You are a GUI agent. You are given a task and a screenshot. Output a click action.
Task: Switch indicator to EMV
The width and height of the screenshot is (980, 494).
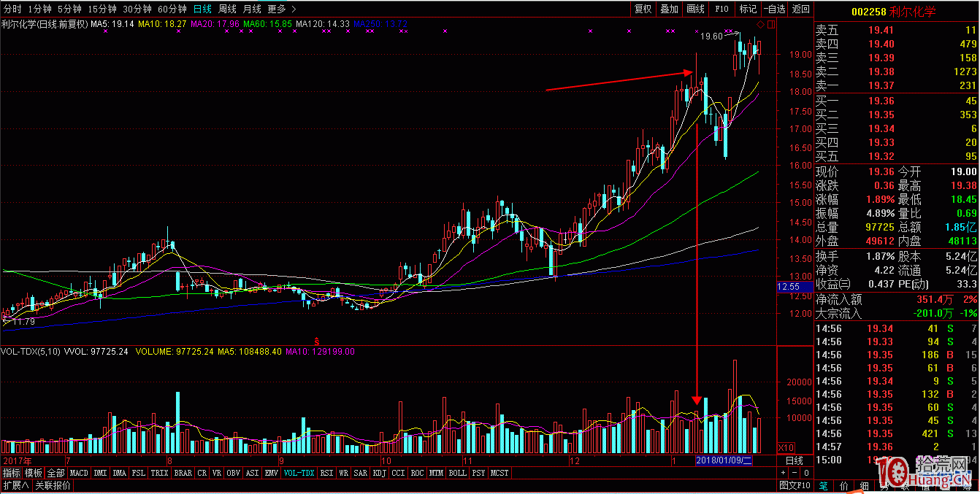(x=272, y=473)
